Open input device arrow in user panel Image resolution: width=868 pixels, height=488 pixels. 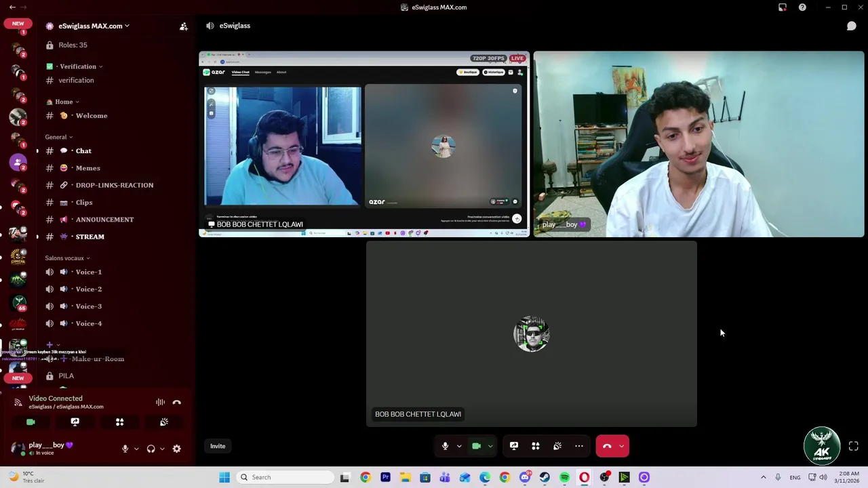[136, 449]
